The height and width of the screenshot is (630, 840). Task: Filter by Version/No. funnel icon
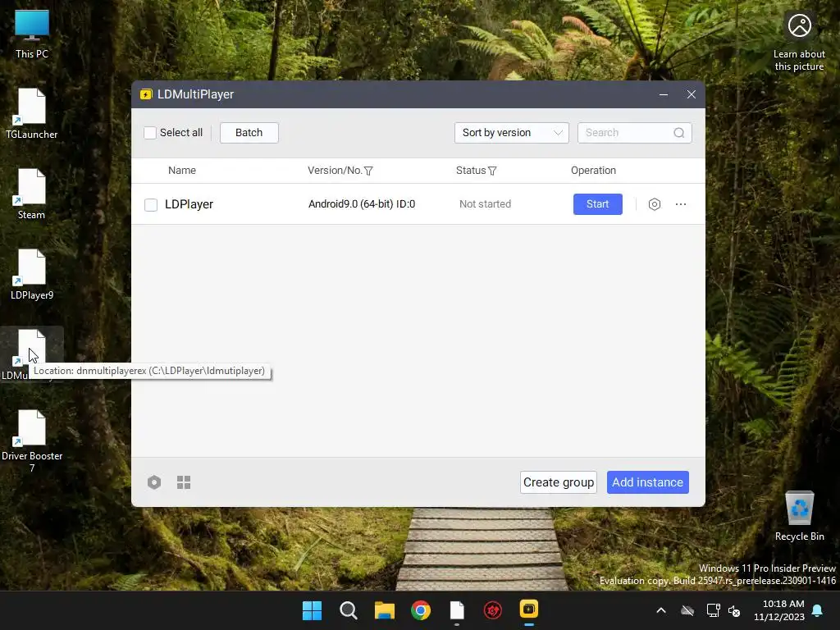tap(368, 171)
